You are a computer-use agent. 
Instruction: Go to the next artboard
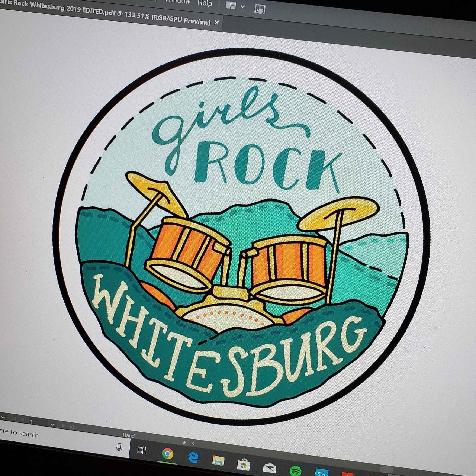pos(63,425)
